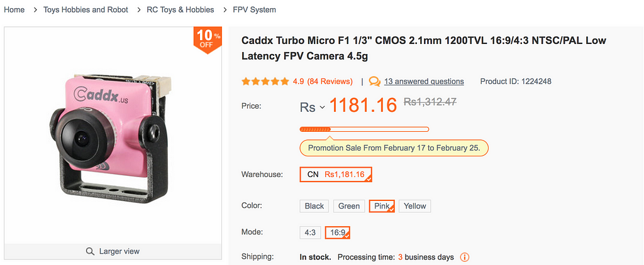Go to Home breadcrumb
The width and height of the screenshot is (644, 265).
(x=14, y=9)
